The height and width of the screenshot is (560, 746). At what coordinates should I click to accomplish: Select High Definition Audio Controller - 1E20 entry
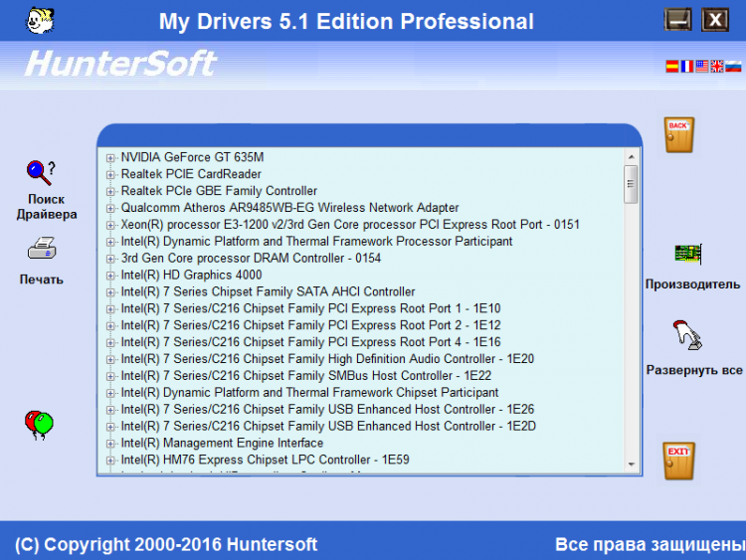click(x=327, y=359)
